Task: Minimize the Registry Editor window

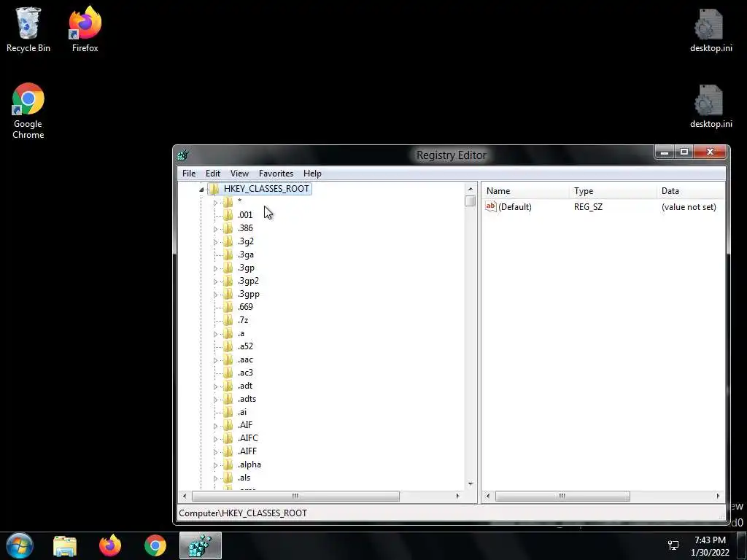Action: pos(665,152)
